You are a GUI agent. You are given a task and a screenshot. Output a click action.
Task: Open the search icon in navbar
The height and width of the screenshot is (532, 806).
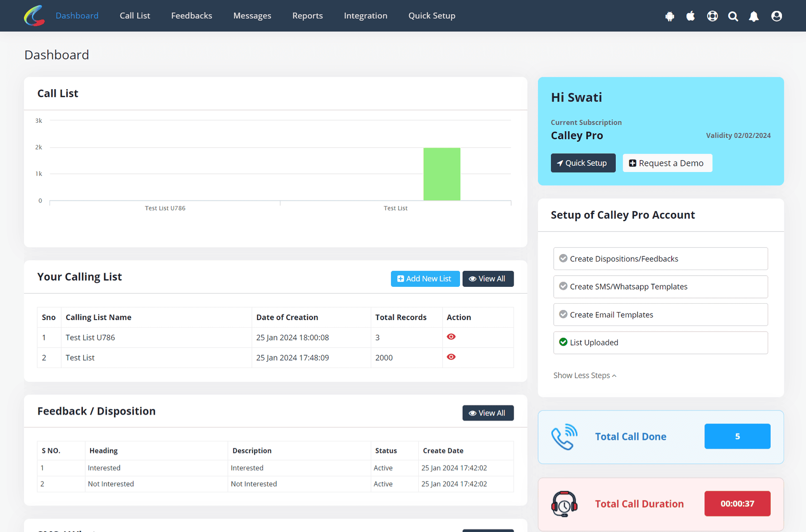(x=733, y=16)
